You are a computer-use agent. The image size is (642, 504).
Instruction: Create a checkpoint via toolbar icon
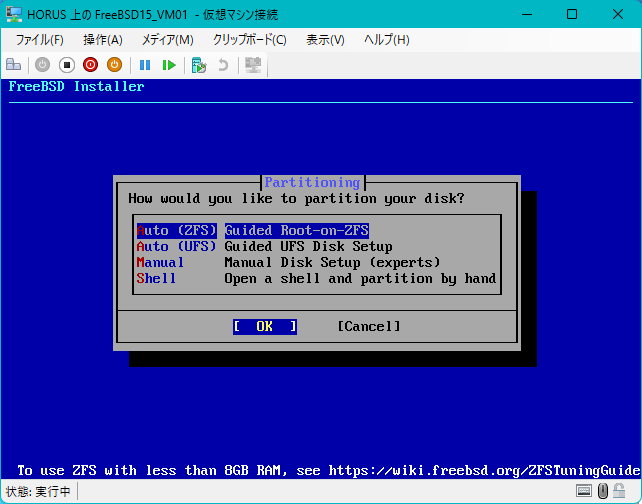(199, 65)
